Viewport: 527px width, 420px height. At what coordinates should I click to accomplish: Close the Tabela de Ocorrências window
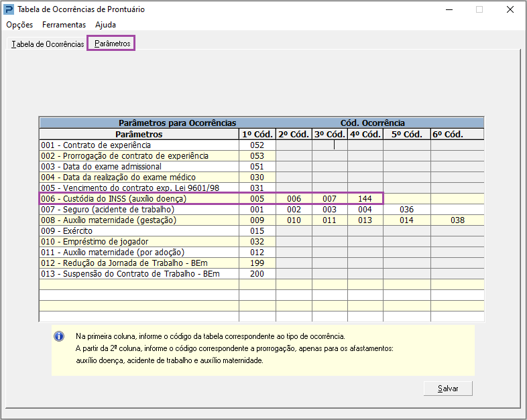(x=510, y=9)
